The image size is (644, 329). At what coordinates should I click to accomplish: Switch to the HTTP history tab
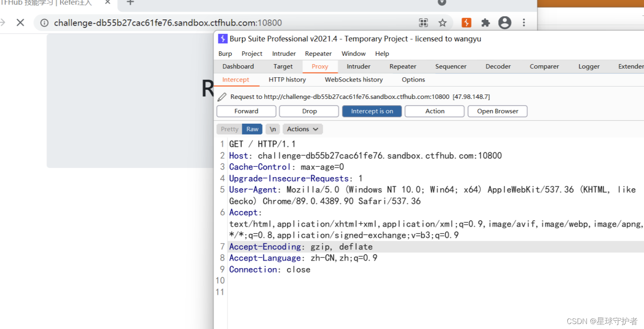(287, 79)
